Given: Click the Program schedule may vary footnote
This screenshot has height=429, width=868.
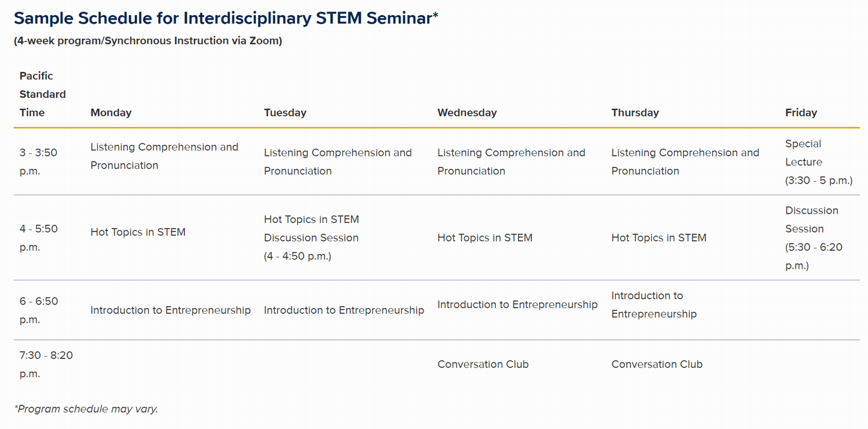Looking at the screenshot, I should 86,409.
